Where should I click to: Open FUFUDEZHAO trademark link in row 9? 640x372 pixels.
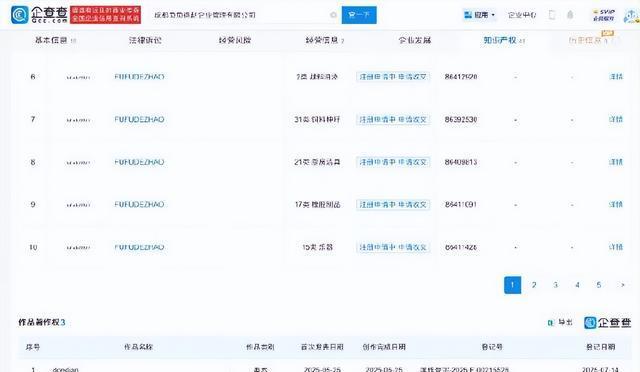[139, 205]
